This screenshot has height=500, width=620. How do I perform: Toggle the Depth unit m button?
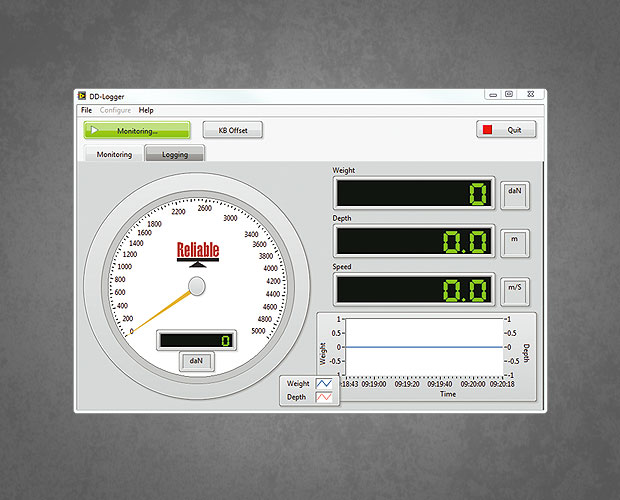[514, 241]
